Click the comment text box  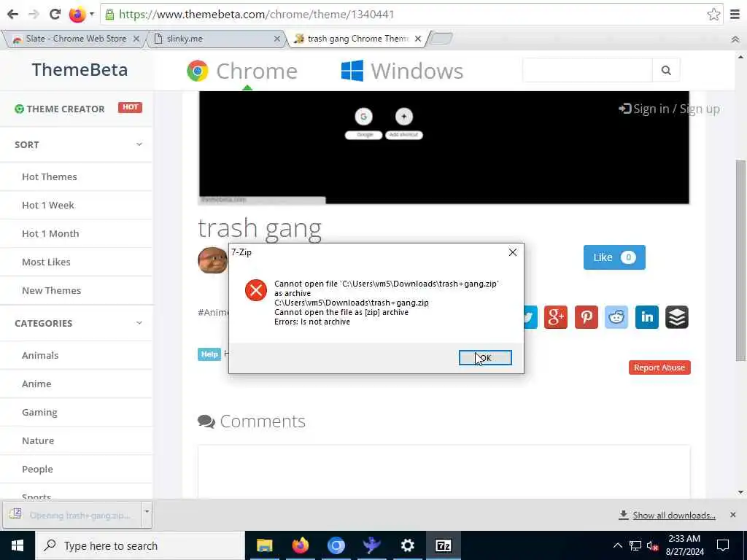pyautogui.click(x=444, y=472)
